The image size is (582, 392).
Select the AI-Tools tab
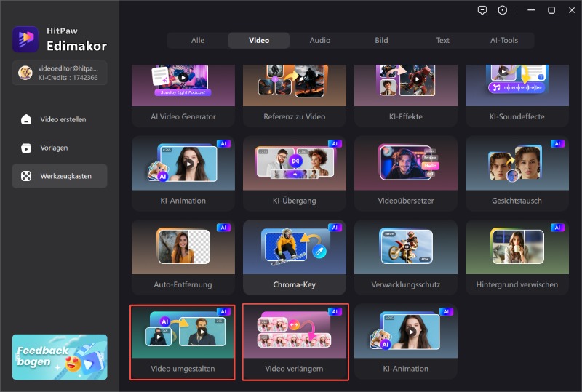(503, 41)
